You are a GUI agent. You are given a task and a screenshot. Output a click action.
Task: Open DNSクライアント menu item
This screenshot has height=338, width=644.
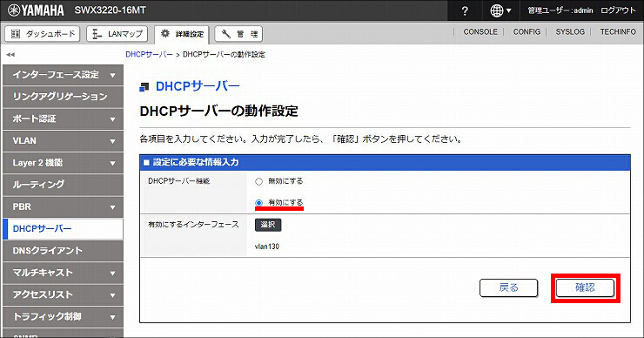tap(63, 251)
